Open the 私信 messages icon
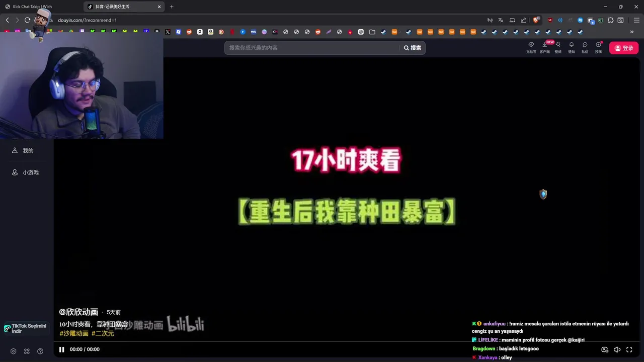The image size is (644, 362). click(585, 47)
